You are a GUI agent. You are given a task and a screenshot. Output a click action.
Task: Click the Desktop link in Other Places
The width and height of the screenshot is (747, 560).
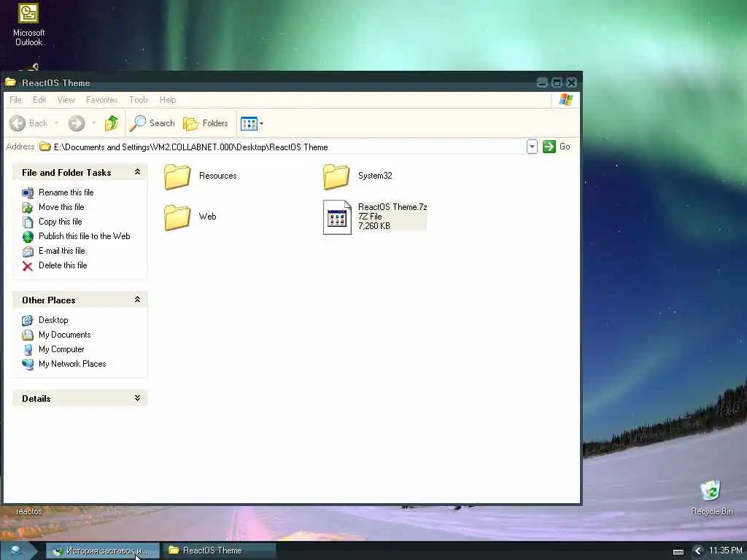pos(53,320)
